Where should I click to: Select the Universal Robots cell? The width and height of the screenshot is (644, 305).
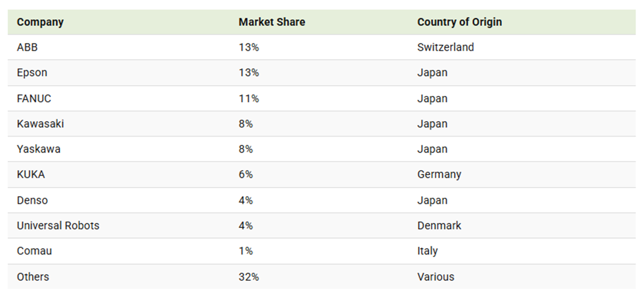point(58,225)
